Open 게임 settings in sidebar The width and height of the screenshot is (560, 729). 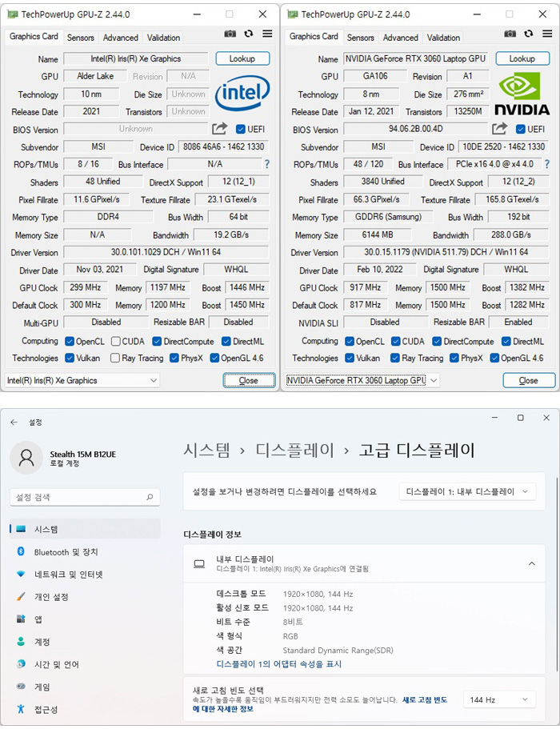click(x=85, y=687)
